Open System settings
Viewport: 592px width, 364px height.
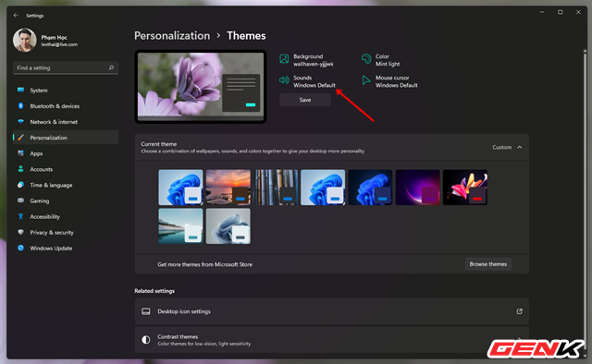pos(66,91)
